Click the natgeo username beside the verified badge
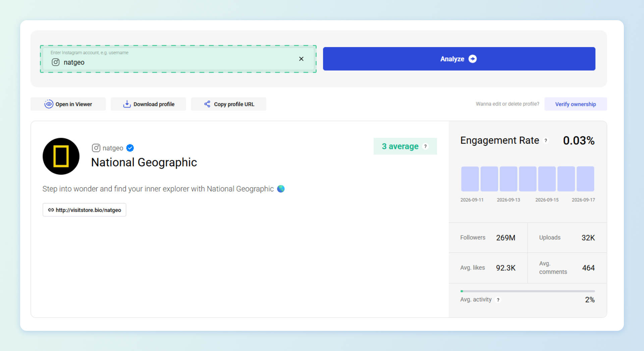The width and height of the screenshot is (644, 351). pyautogui.click(x=113, y=148)
